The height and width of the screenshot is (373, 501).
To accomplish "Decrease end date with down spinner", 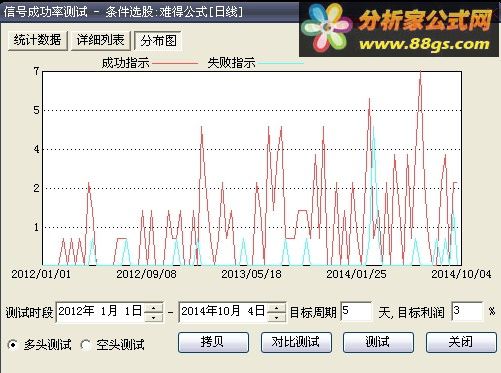I will point(276,317).
